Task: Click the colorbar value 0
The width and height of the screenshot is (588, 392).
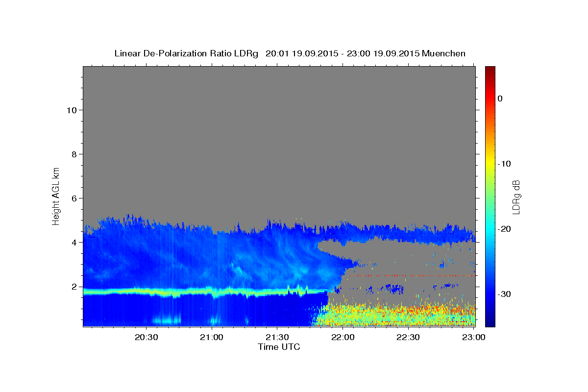Action: click(500, 98)
